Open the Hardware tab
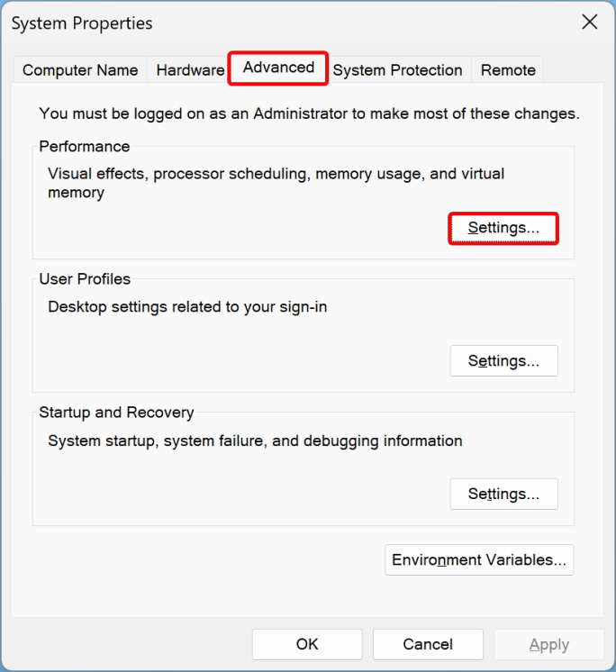616x672 pixels. 190,70
